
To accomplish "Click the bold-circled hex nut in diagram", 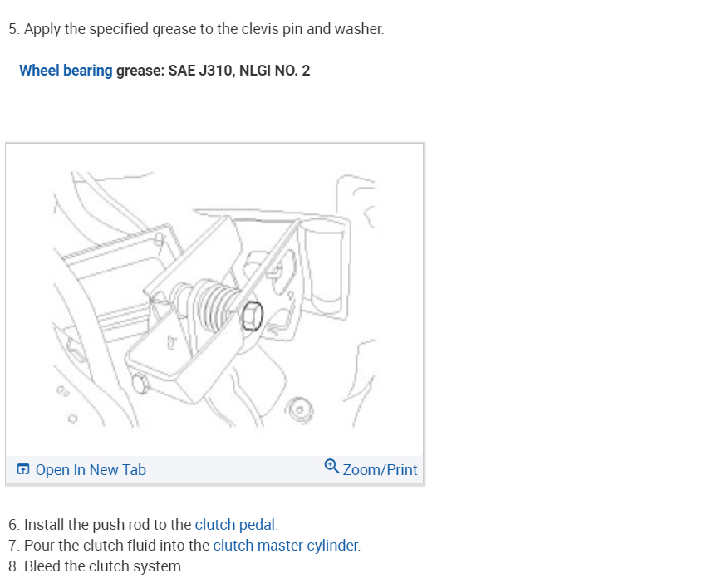I will click(252, 316).
